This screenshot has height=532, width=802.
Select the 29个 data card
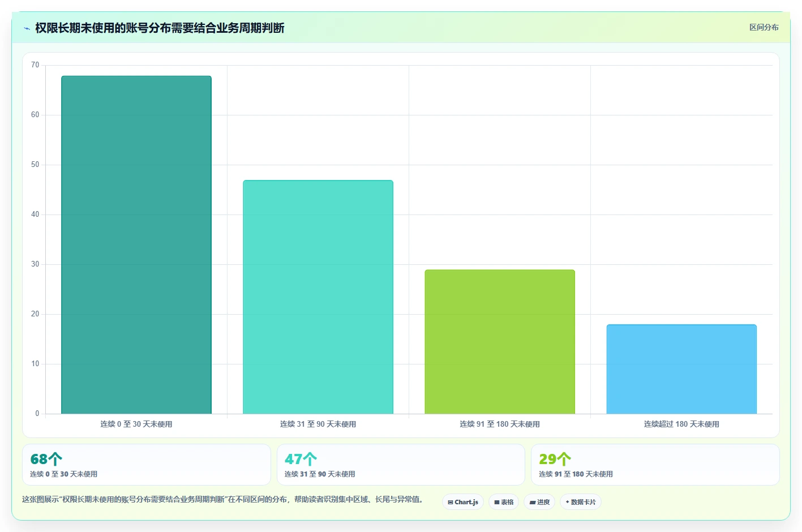[x=655, y=465]
